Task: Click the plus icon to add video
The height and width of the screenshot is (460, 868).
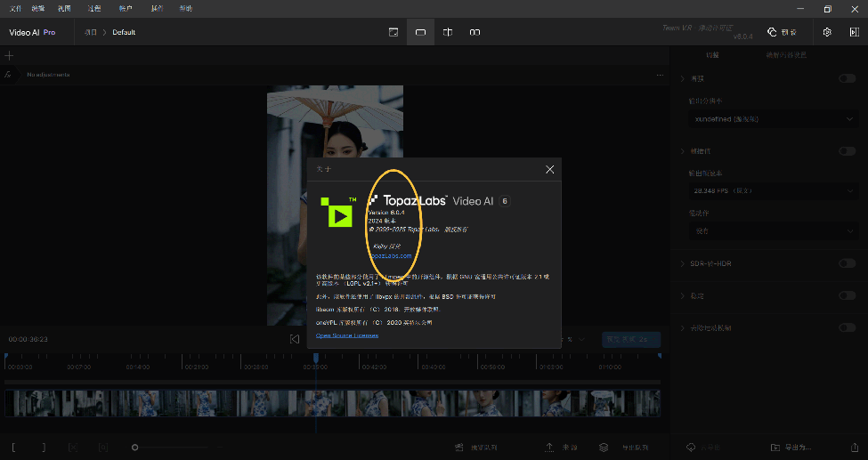Action: click(9, 55)
